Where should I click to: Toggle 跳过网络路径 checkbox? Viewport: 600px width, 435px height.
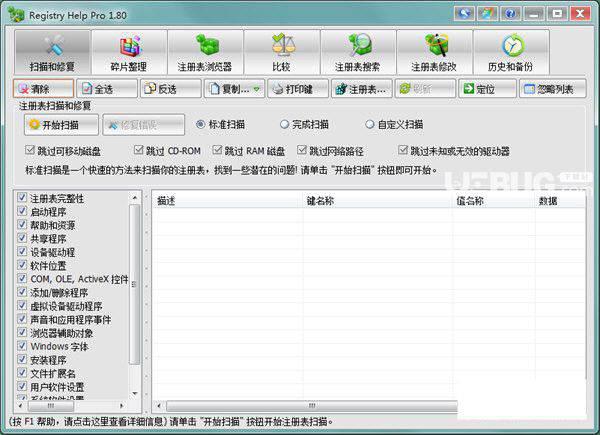[x=302, y=150]
